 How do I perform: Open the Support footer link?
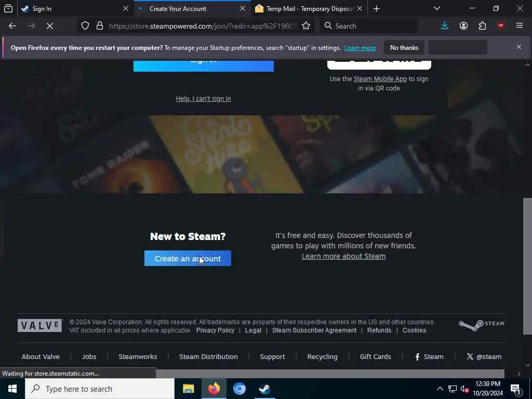pos(272,356)
